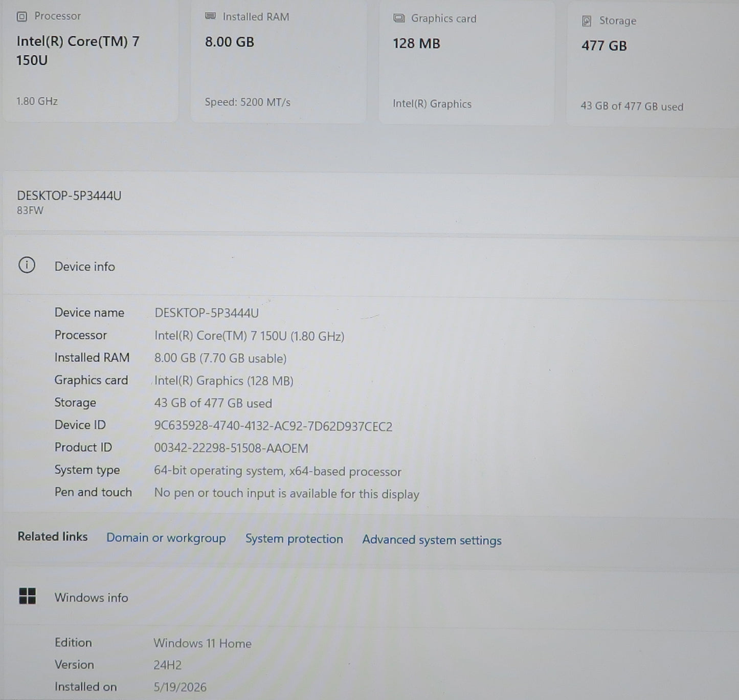Click the Installed on date 5/19/2026
The image size is (739, 700).
[180, 687]
